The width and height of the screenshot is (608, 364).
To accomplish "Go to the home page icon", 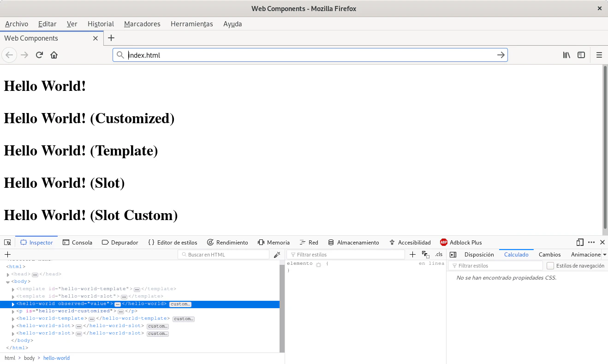I will coord(54,55).
